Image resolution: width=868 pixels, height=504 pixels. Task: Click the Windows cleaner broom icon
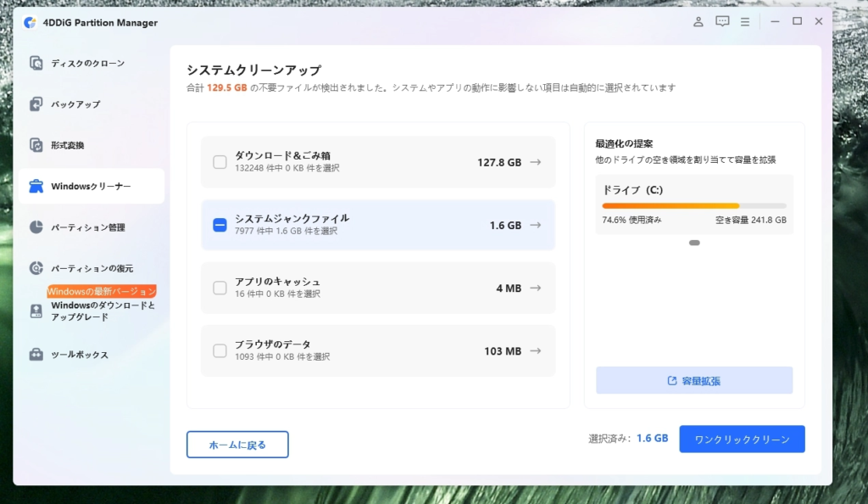point(36,187)
